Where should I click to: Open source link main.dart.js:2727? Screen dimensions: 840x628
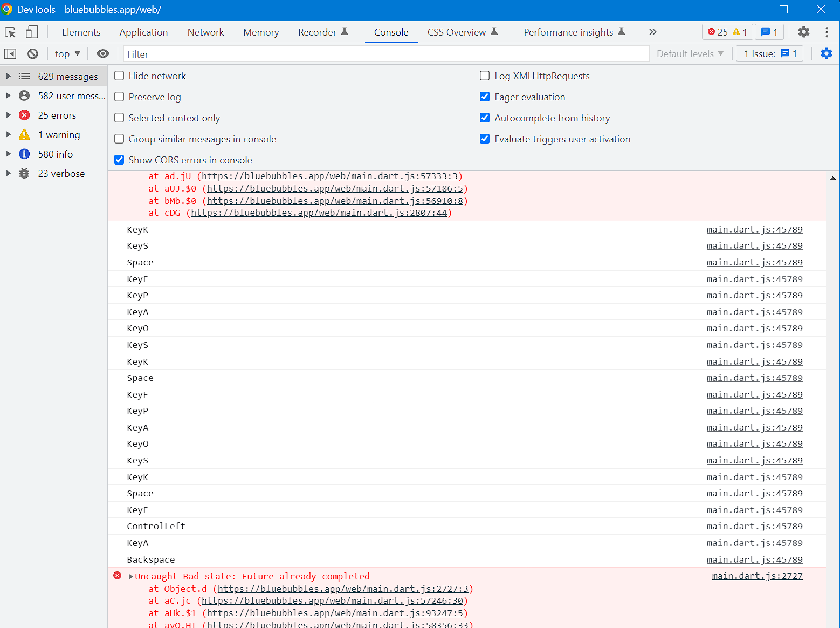point(757,576)
